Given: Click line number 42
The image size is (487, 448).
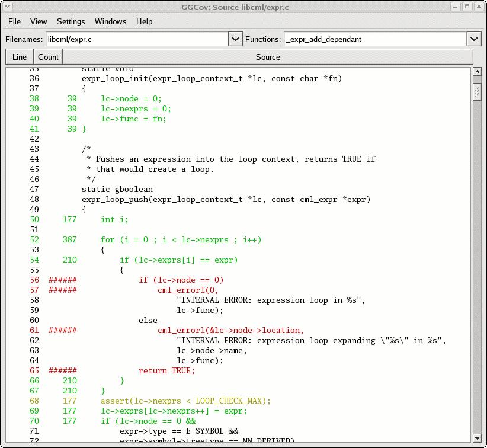Looking at the screenshot, I should coord(34,139).
